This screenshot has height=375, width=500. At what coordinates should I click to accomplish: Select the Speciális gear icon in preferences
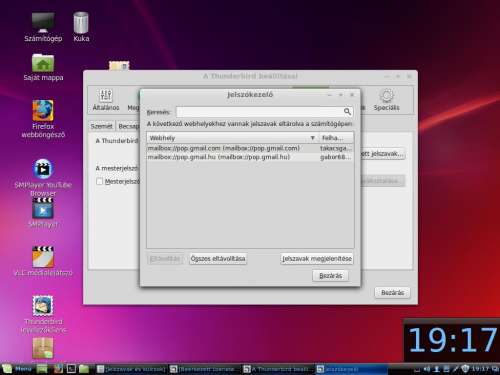click(387, 99)
